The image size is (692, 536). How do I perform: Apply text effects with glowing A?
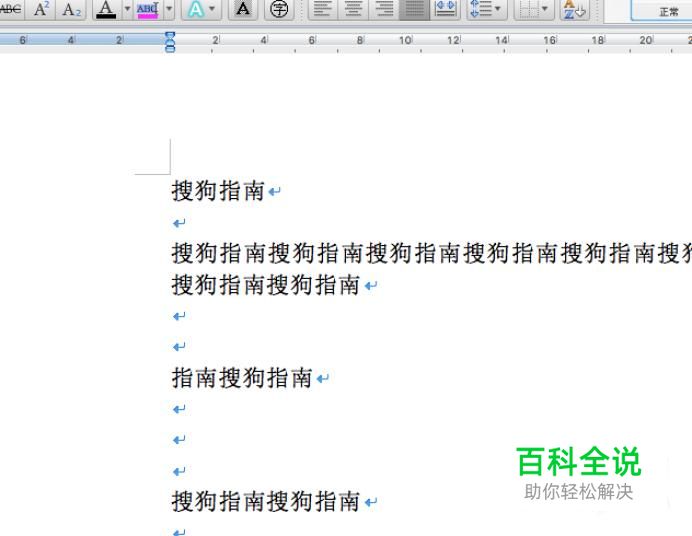pos(196,9)
